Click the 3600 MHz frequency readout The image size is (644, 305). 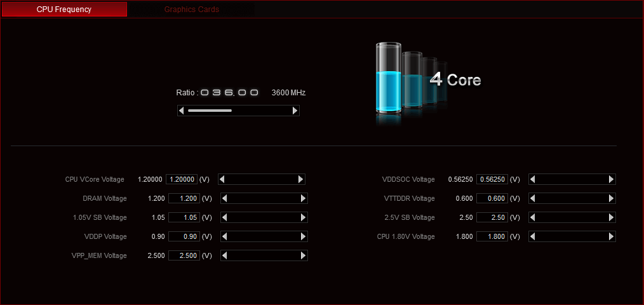click(x=288, y=93)
